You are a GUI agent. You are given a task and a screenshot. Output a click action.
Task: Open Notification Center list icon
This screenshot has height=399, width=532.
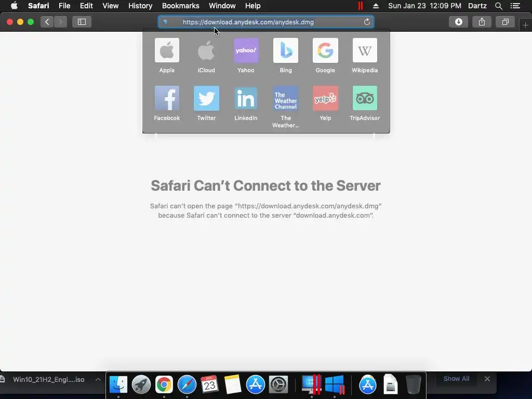pos(515,6)
